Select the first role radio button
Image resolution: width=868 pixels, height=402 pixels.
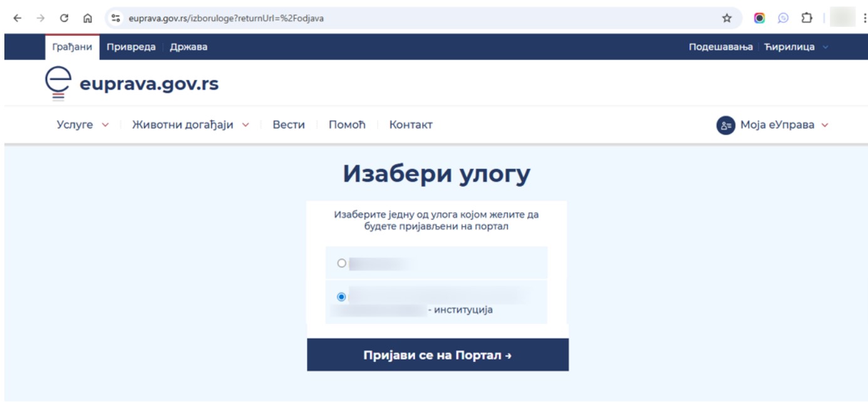341,264
